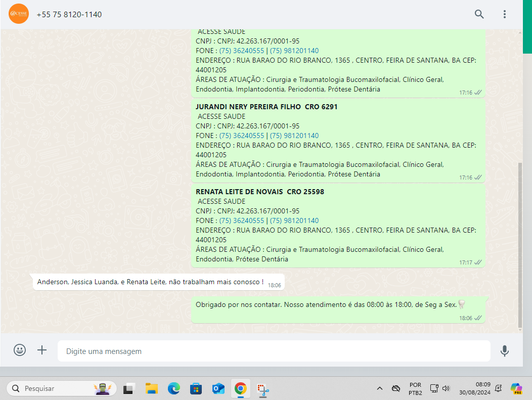This screenshot has width=532, height=400.
Task: Click (75) 36240555 in Renata Leite message
Action: click(242, 220)
